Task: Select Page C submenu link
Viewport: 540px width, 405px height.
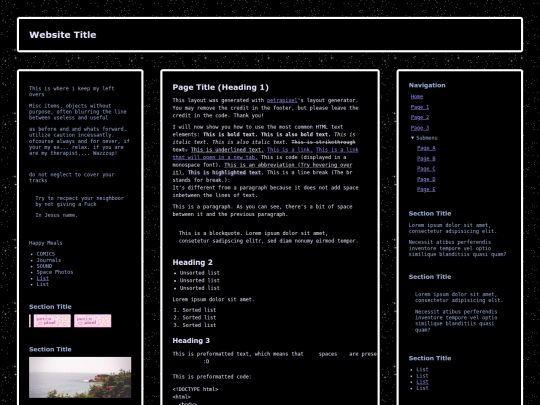Action: 426,169
